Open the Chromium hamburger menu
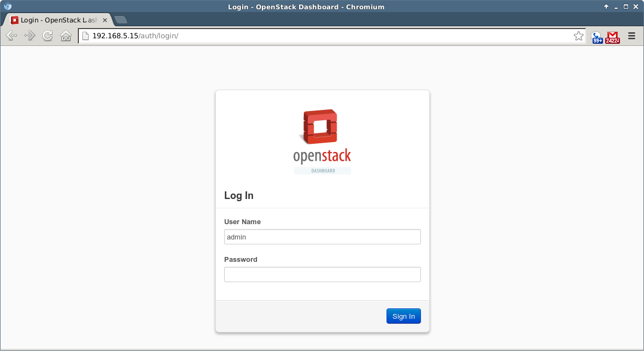 (631, 36)
